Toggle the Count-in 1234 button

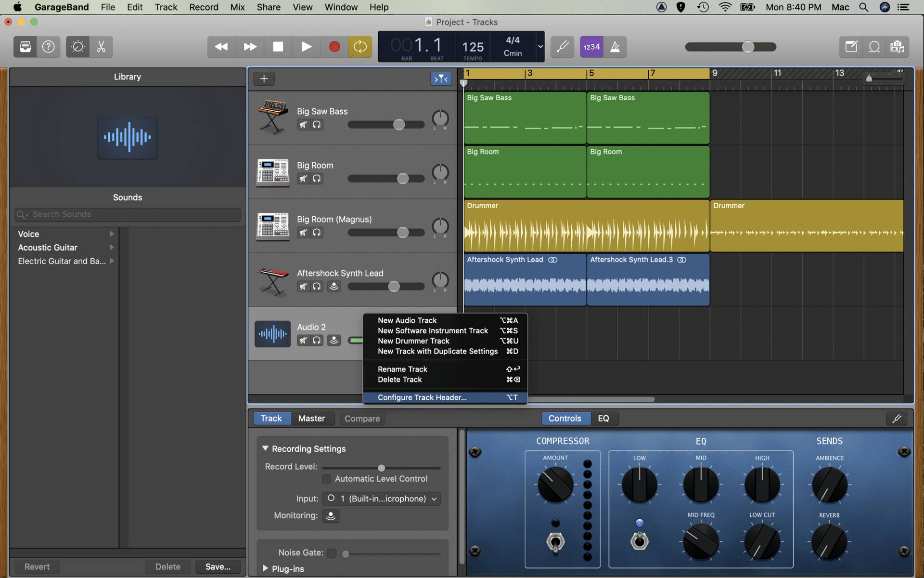pyautogui.click(x=591, y=47)
